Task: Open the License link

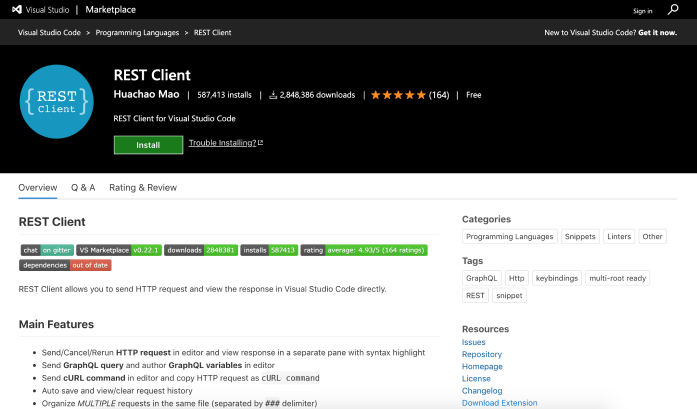Action: click(x=476, y=379)
